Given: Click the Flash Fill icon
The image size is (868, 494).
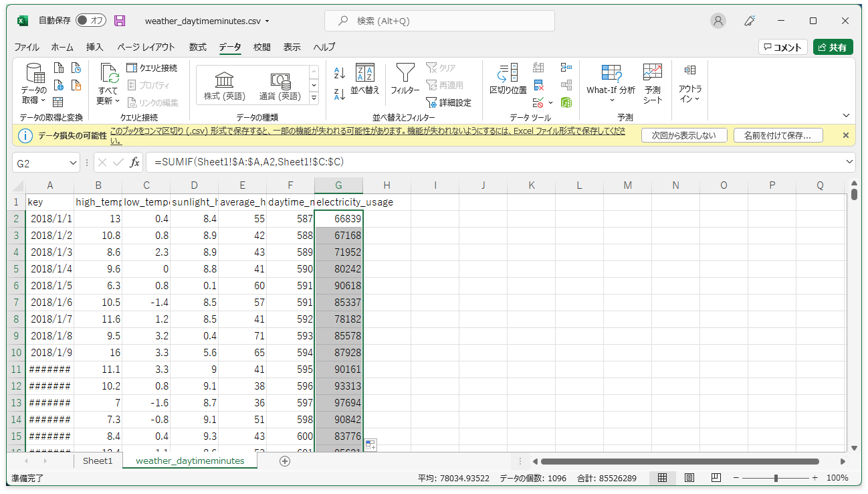Looking at the screenshot, I should click(538, 68).
